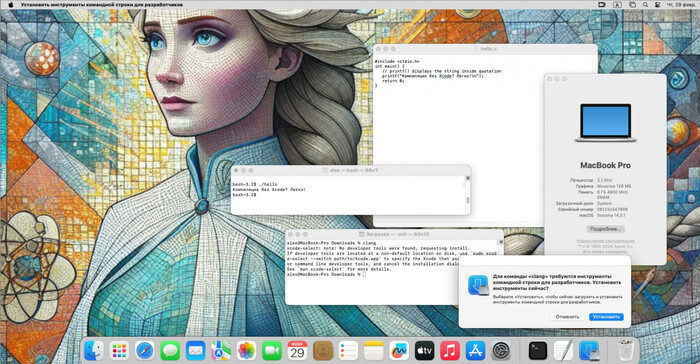Viewport: 700px width, 364px height.
Task: Open the Calendar showing 29 in Dock
Action: pos(297,351)
